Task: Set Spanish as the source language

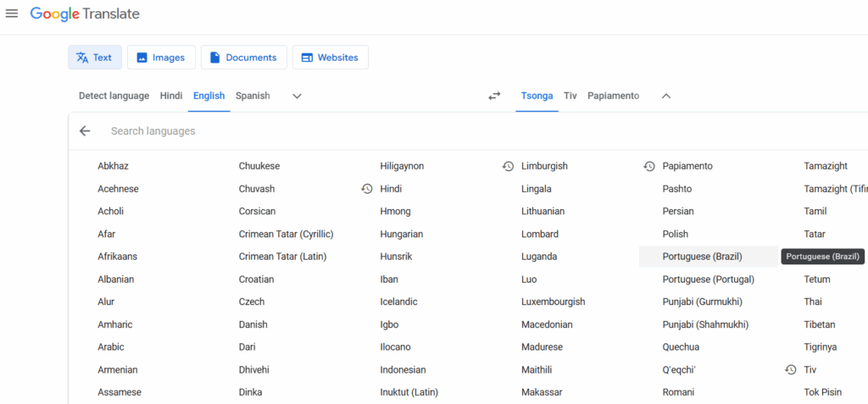Action: (253, 97)
